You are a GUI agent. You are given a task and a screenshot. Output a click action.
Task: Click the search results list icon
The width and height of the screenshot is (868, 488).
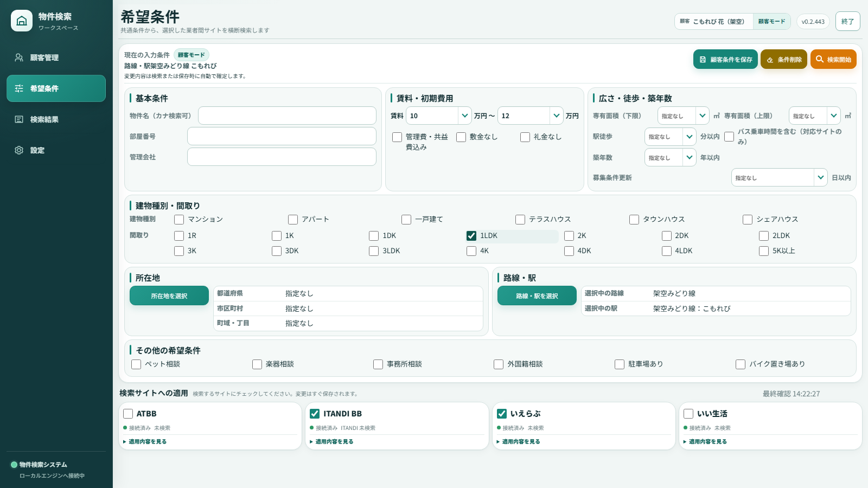click(x=19, y=119)
